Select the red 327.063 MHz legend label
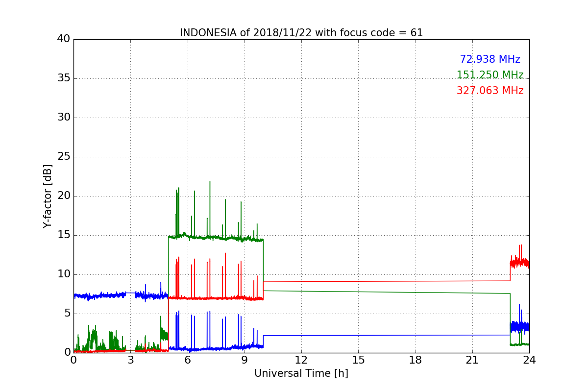The image size is (588, 392). [490, 91]
